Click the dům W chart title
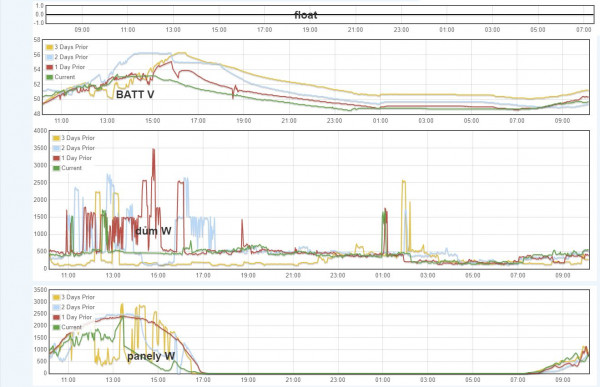600x387 pixels. pyautogui.click(x=153, y=231)
